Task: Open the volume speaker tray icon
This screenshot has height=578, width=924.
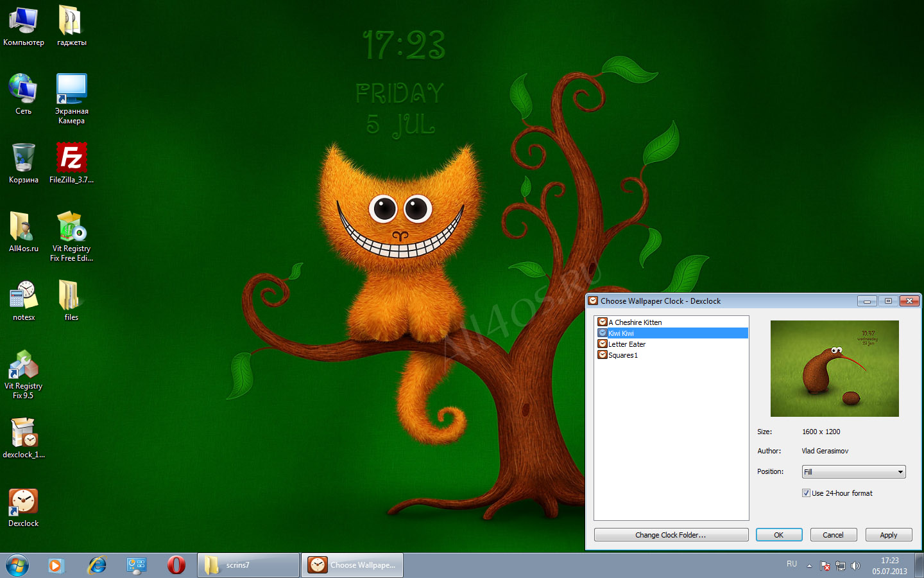Action: tap(855, 566)
